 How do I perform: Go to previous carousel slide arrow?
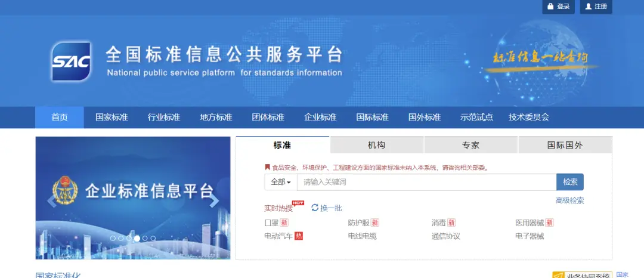coord(51,201)
